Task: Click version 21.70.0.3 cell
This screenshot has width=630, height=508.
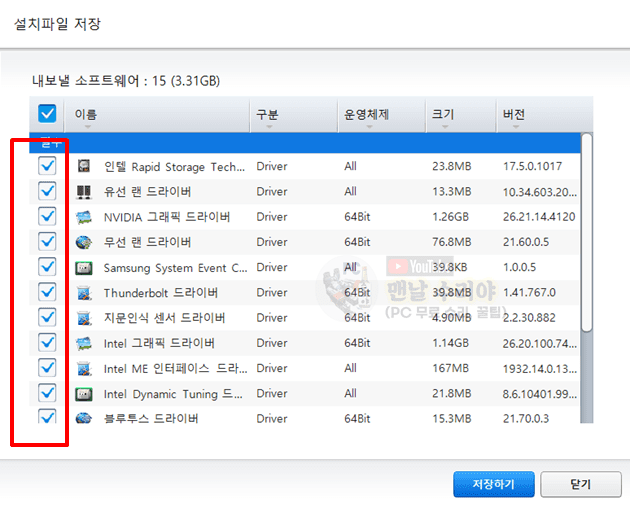Action: click(526, 419)
